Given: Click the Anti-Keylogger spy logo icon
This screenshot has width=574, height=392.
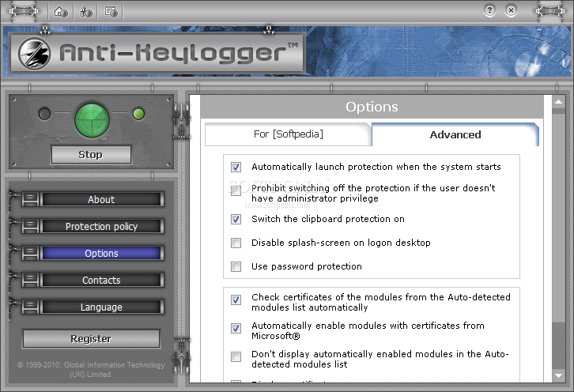Looking at the screenshot, I should tap(35, 54).
